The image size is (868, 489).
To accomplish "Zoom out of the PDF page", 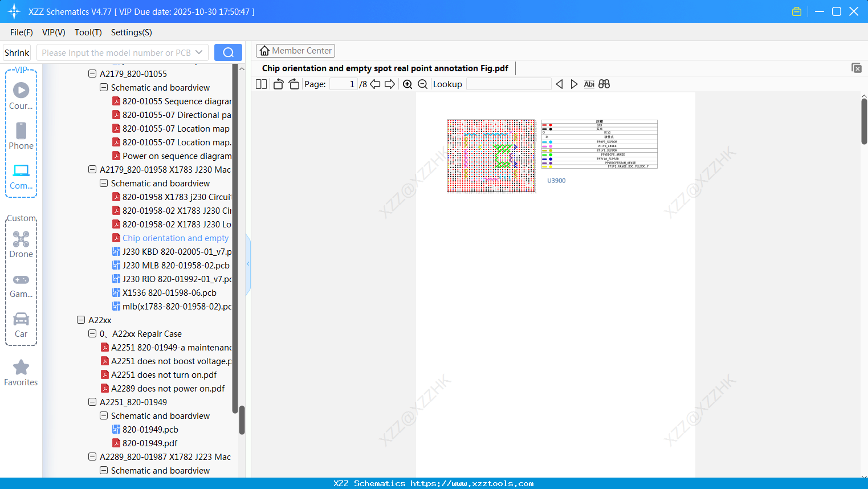I will click(422, 84).
